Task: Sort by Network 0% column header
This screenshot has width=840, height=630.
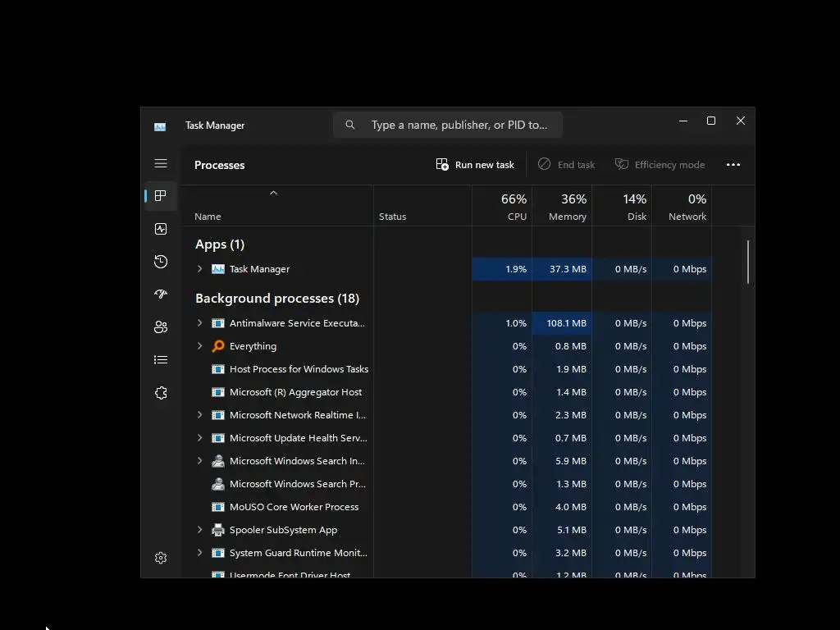Action: pos(682,206)
